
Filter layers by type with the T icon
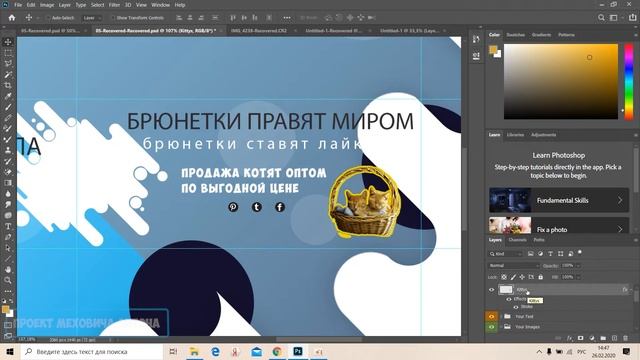550,254
